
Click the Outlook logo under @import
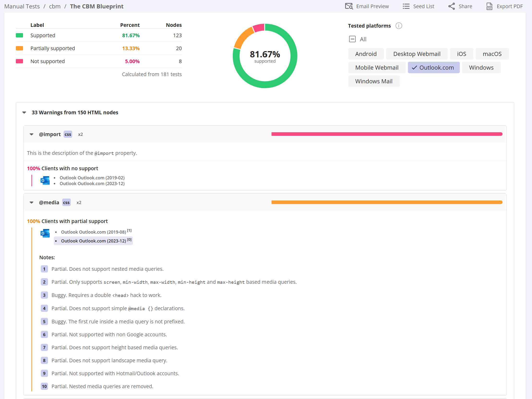point(45,181)
